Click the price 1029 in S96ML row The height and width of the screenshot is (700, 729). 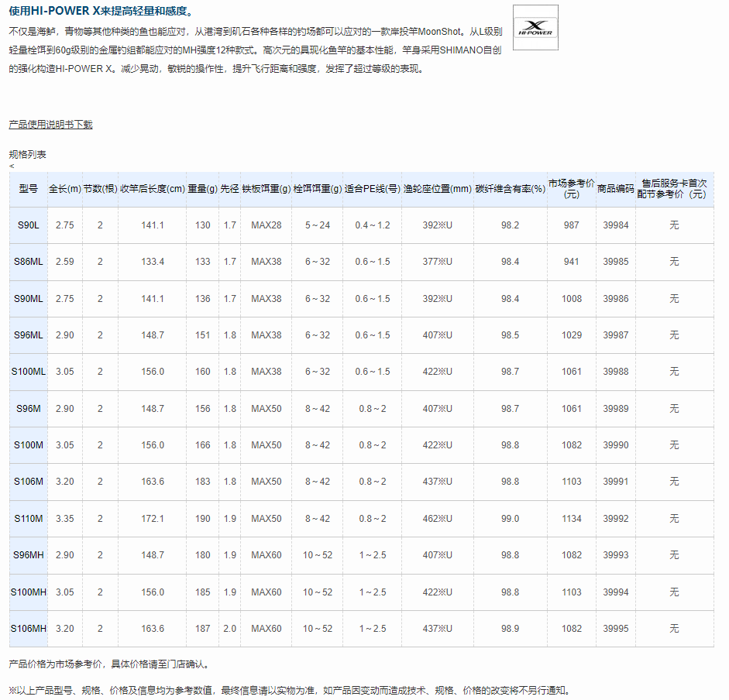click(572, 335)
